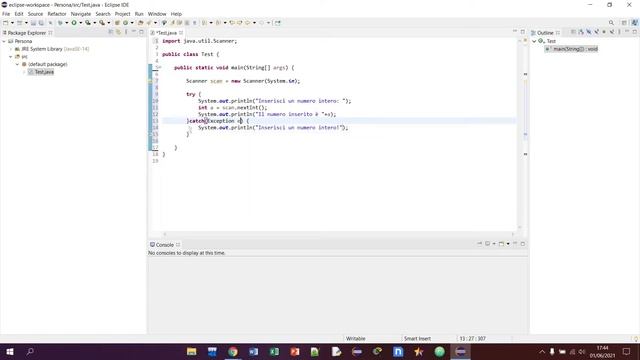This screenshot has height=360, width=640.
Task: Click Sort icon in Outline panel
Action: [581, 32]
